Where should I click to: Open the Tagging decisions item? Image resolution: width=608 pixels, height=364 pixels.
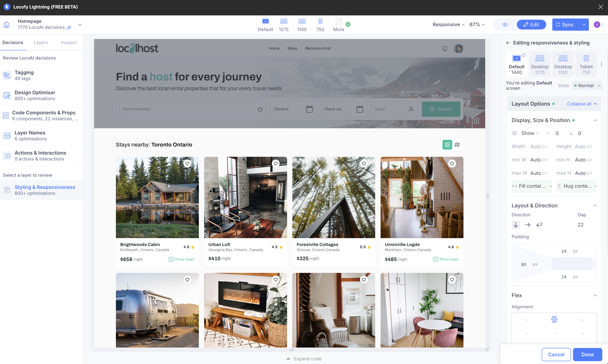tap(41, 75)
